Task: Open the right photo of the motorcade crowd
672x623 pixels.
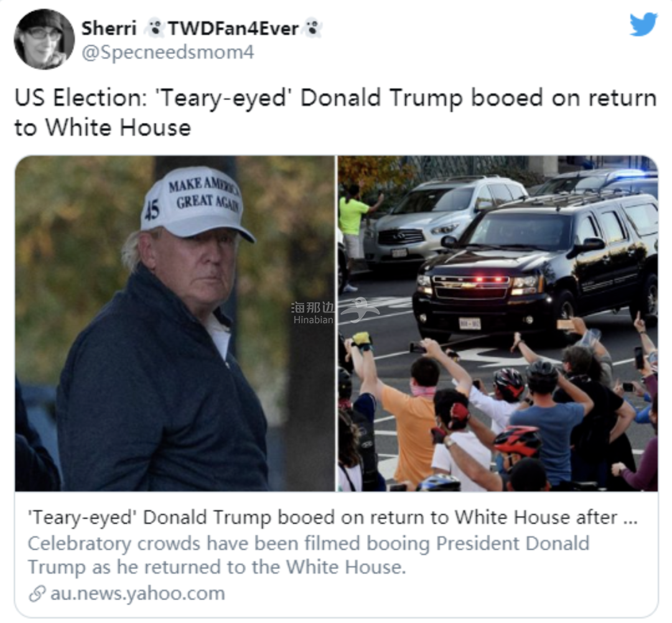Action: click(x=498, y=323)
